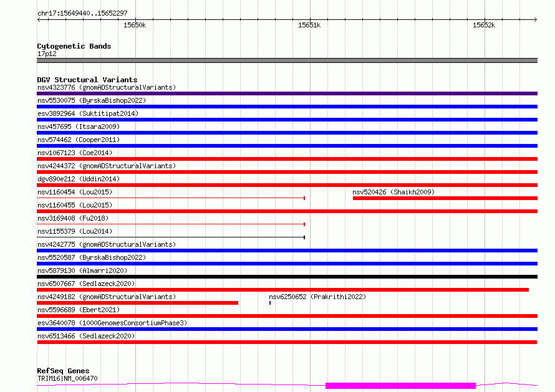Open the Cytogenetic Bands track title
Image resolution: width=555 pixels, height=392 pixels.
point(74,46)
